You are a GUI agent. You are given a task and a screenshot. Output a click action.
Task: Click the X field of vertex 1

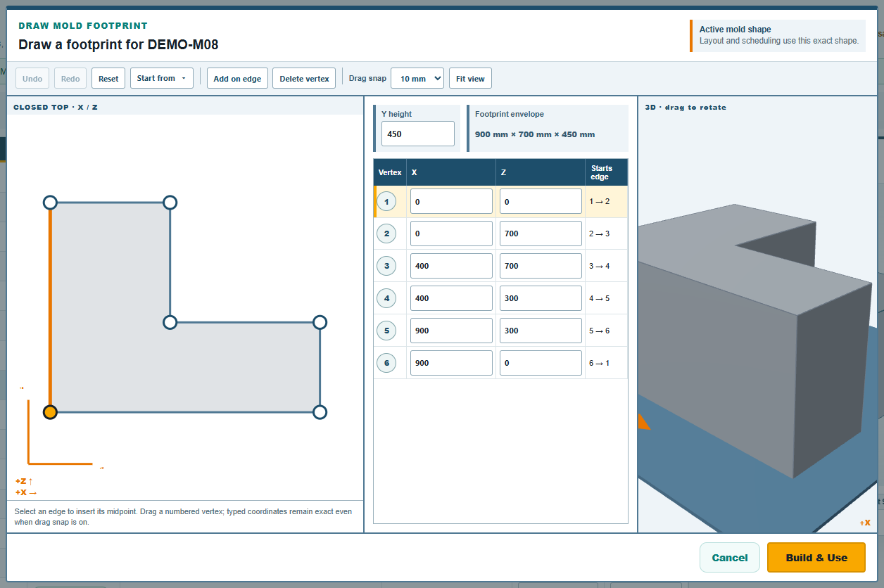tap(451, 201)
